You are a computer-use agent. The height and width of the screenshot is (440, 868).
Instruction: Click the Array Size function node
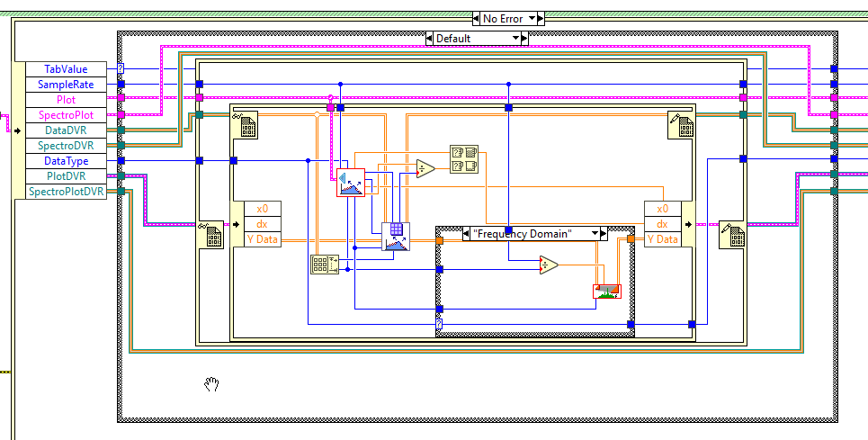point(325,264)
